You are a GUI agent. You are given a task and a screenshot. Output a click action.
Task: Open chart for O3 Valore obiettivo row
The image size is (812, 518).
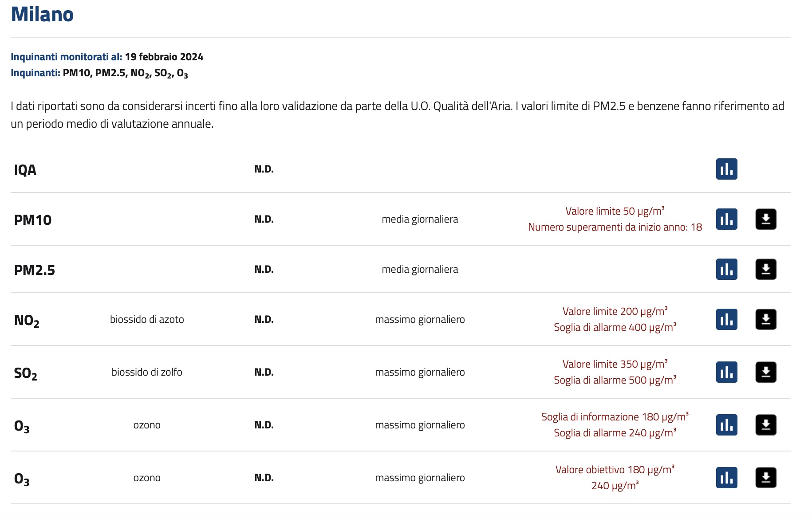726,478
